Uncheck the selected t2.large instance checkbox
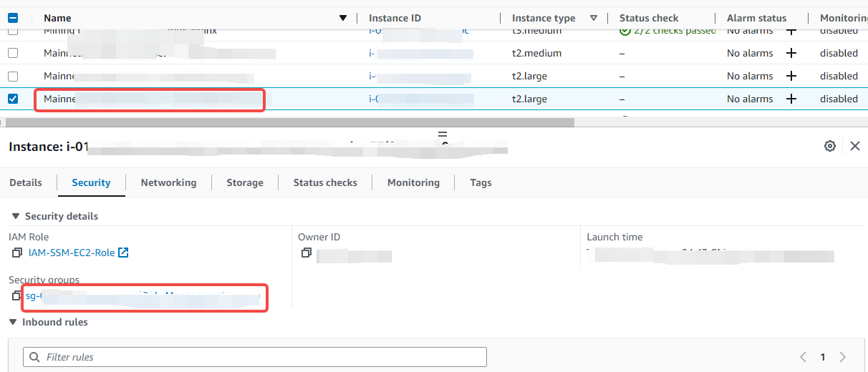Image resolution: width=868 pixels, height=372 pixels. point(13,99)
